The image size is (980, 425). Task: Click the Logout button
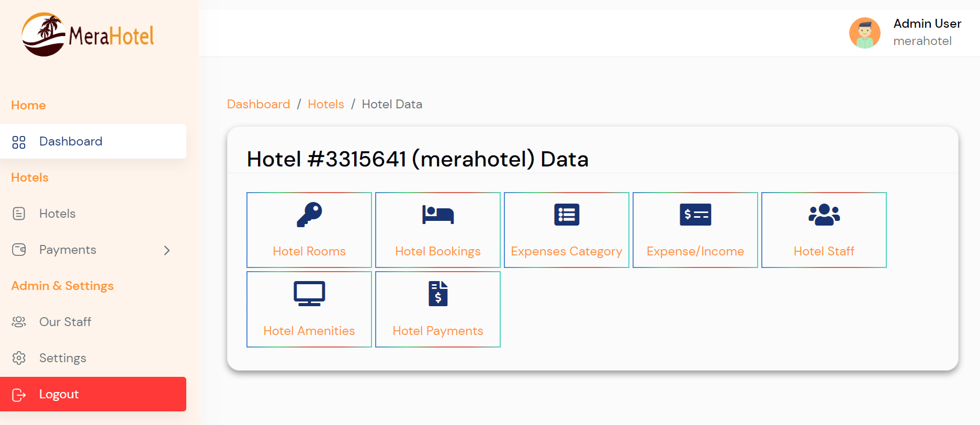point(93,394)
